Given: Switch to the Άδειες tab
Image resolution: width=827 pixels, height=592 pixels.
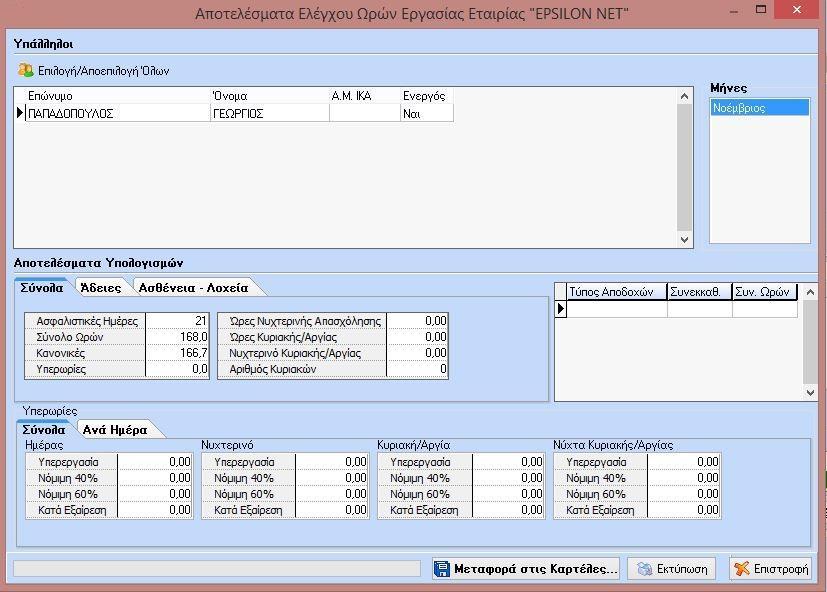Looking at the screenshot, I should coord(101,288).
